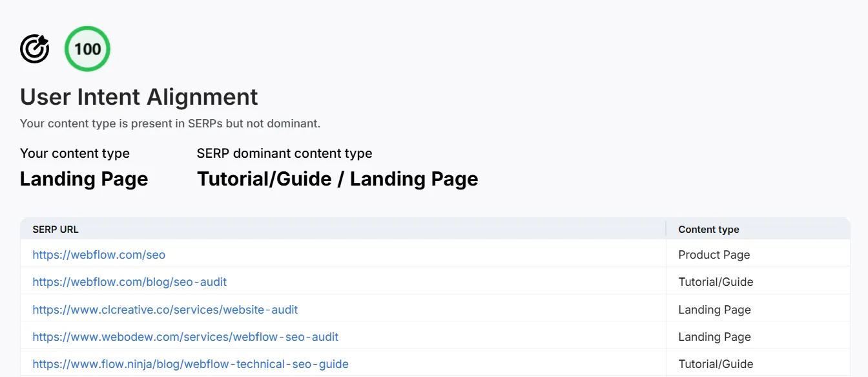
Task: Open the webflow.com/blog/seo-audit link
Action: click(129, 281)
